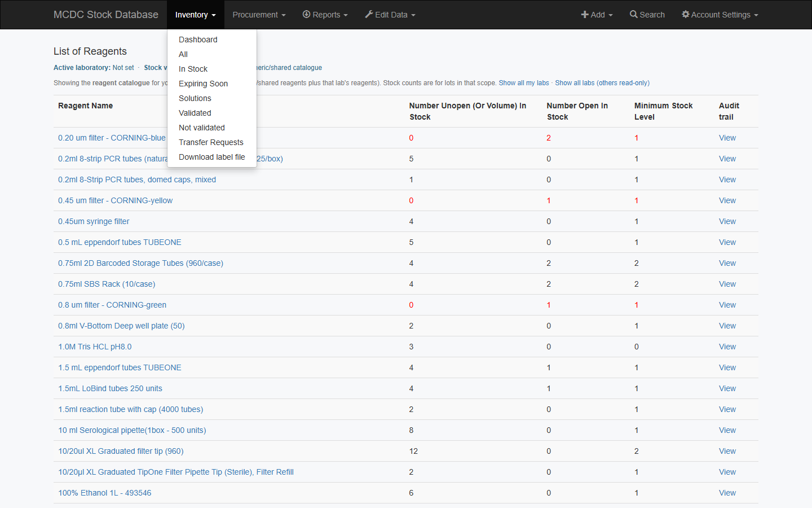Image resolution: width=812 pixels, height=508 pixels.
Task: Open 0.75ml SBS Rack (10/case) reagent
Action: coord(107,284)
